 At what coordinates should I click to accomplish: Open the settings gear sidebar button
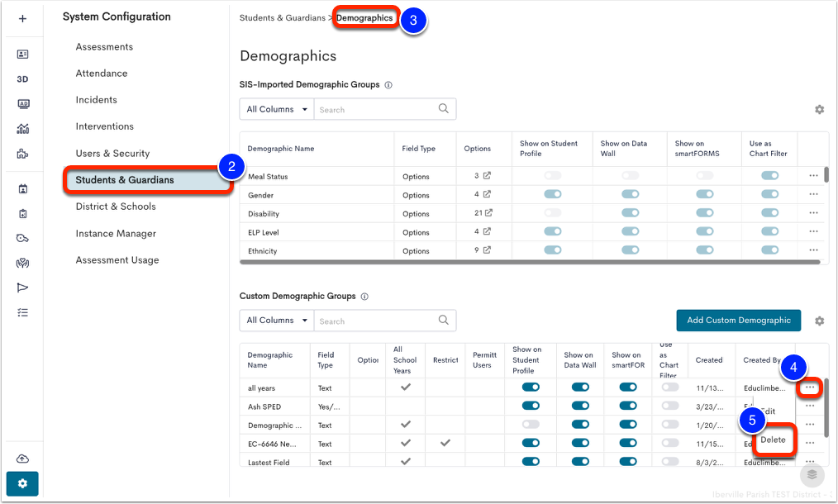click(22, 483)
